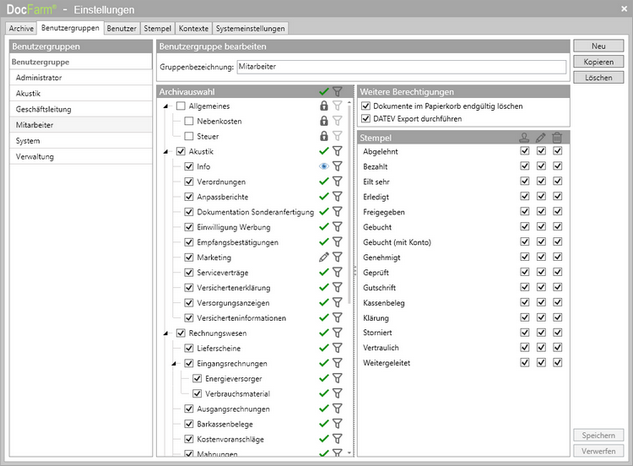Click the trash icon in Stempel header
This screenshot has width=633, height=466.
[x=558, y=137]
